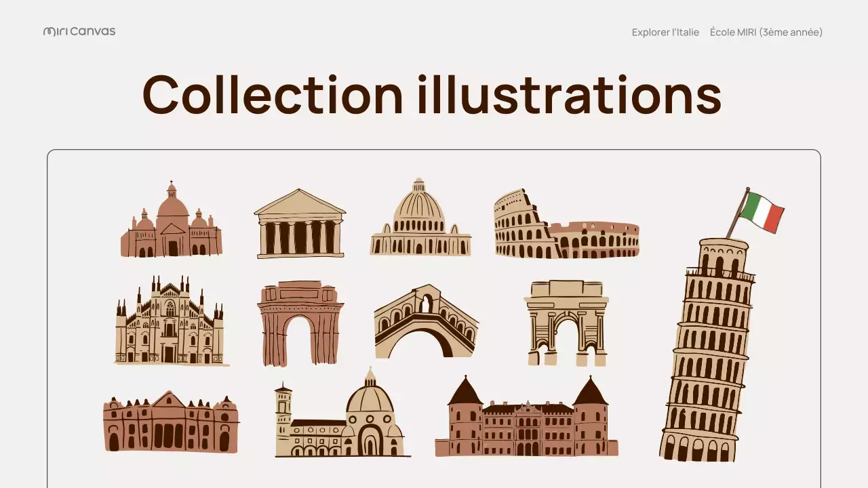Click the MIRI Canvas logo
The width and height of the screenshot is (868, 488).
coord(79,31)
